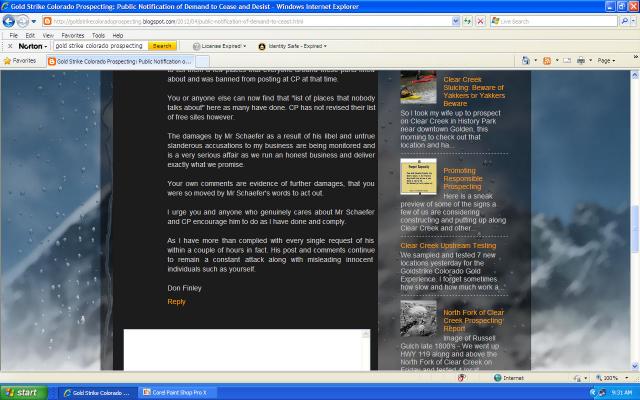Click the Windows Start button
This screenshot has width=640, height=400.
tap(23, 393)
